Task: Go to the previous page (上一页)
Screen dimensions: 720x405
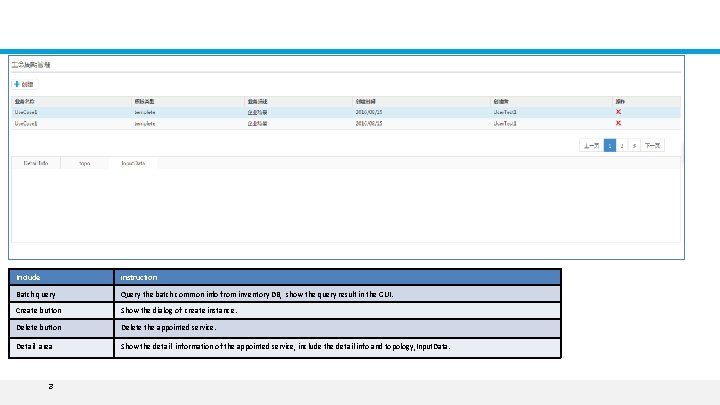Action: pos(591,146)
